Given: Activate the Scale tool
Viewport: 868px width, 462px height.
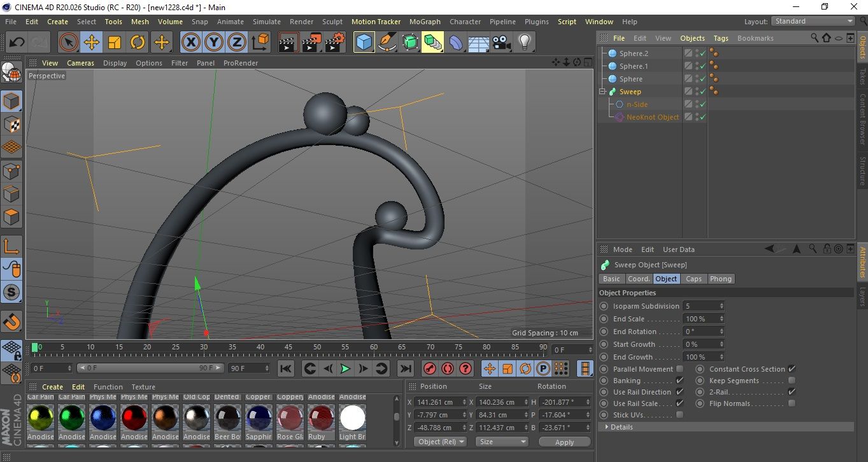Looking at the screenshot, I should tap(115, 43).
